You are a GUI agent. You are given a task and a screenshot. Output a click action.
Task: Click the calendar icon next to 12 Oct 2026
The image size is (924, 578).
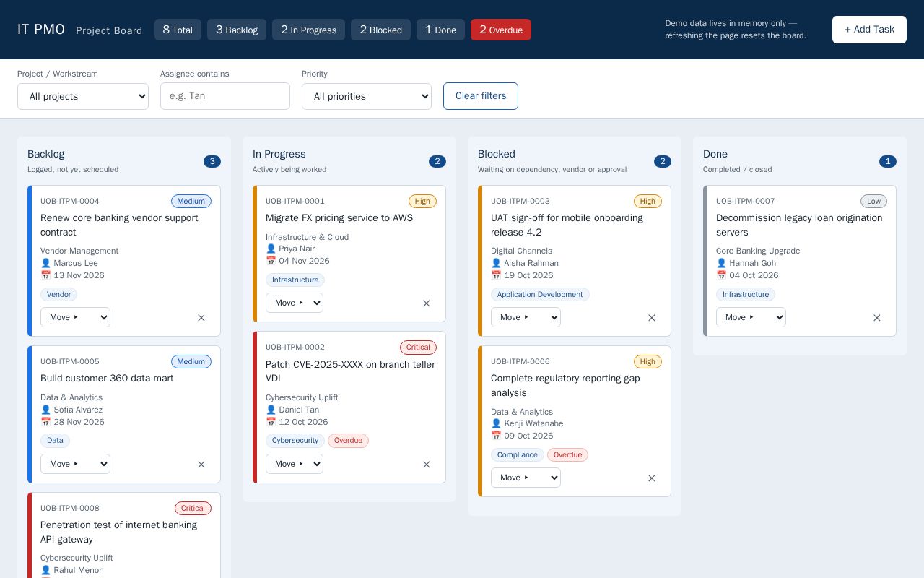pyautogui.click(x=271, y=422)
